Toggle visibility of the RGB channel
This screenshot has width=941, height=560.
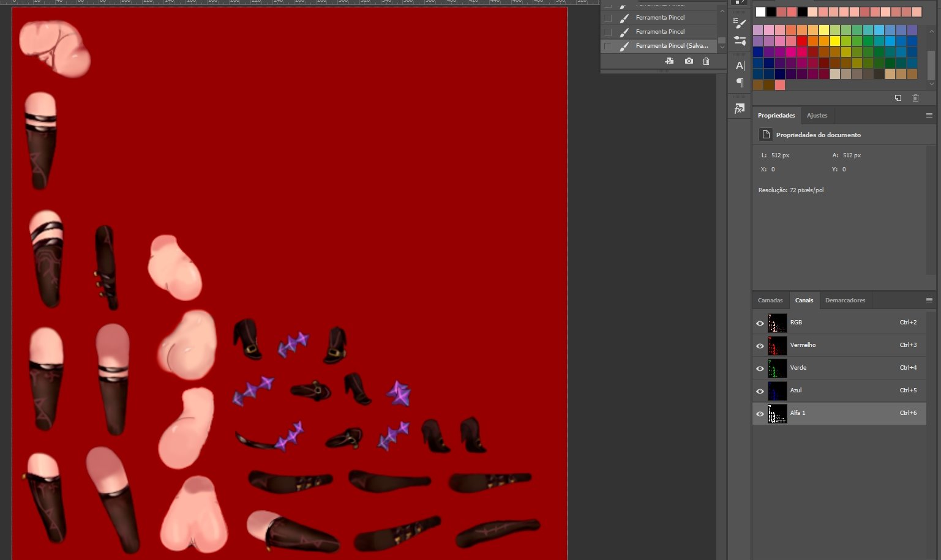[x=760, y=323]
